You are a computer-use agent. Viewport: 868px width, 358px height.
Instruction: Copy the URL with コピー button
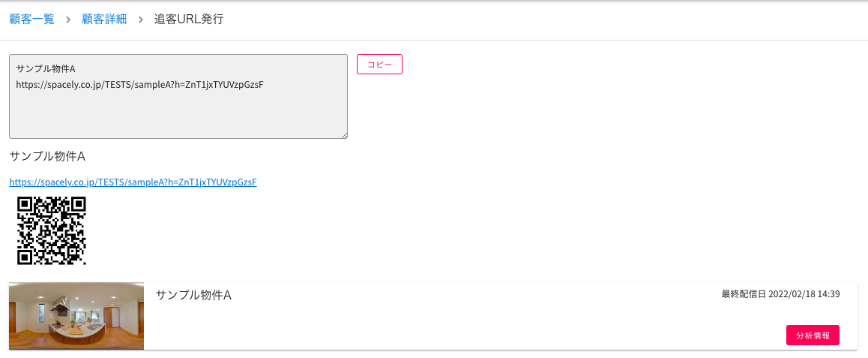pyautogui.click(x=379, y=65)
